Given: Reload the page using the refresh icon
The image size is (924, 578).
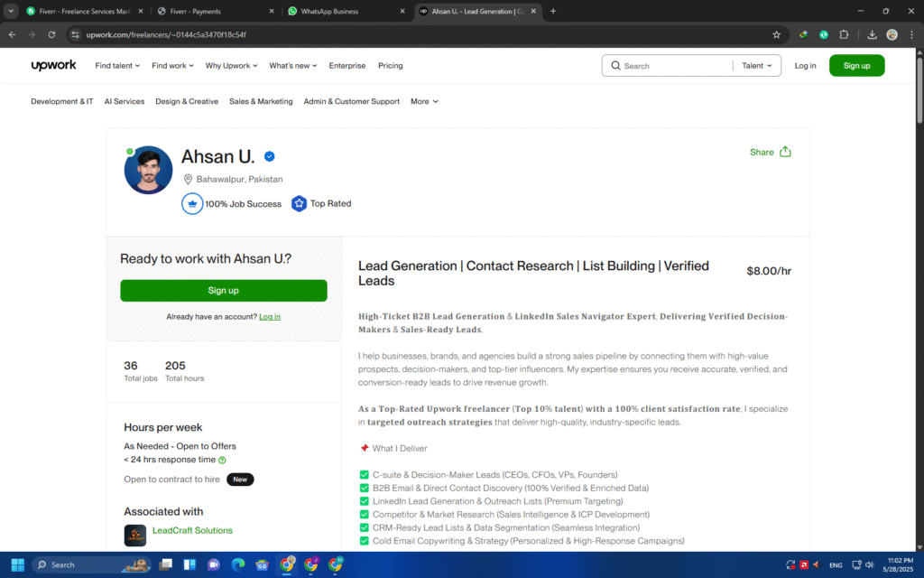Looking at the screenshot, I should pos(51,34).
